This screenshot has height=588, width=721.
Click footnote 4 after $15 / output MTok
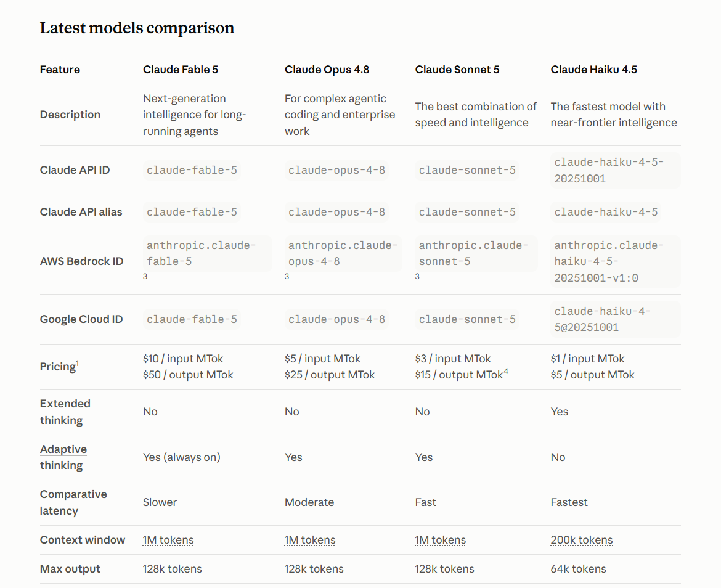coord(506,372)
